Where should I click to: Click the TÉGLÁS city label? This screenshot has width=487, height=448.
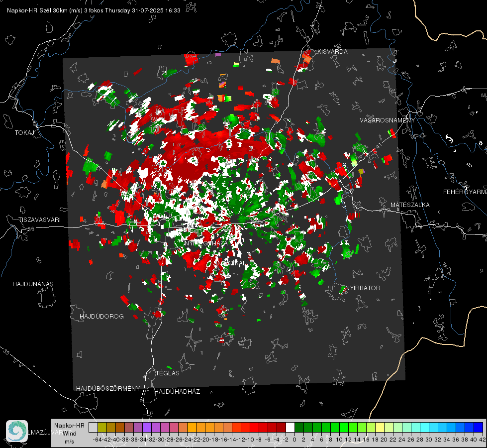(168, 373)
